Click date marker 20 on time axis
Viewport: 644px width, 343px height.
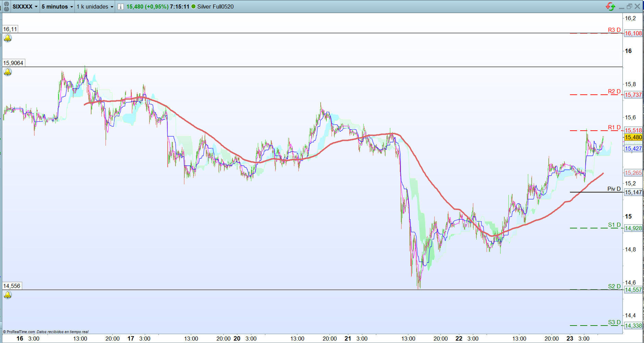237,339
